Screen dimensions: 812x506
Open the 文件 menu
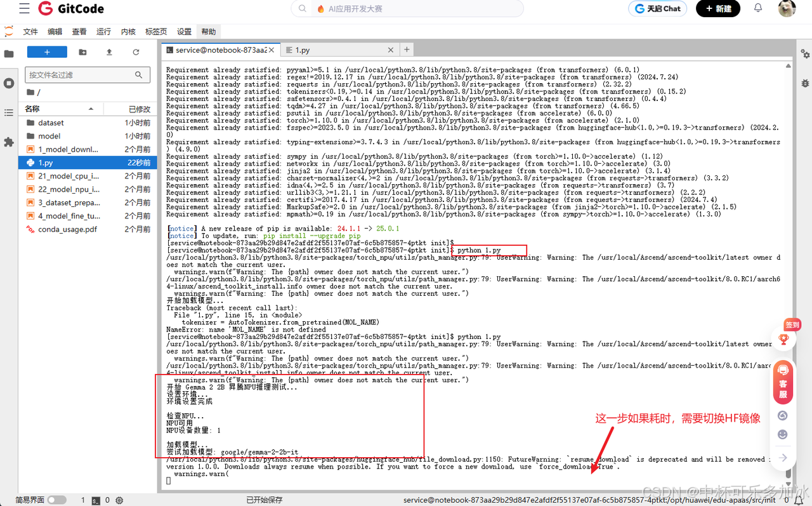30,32
